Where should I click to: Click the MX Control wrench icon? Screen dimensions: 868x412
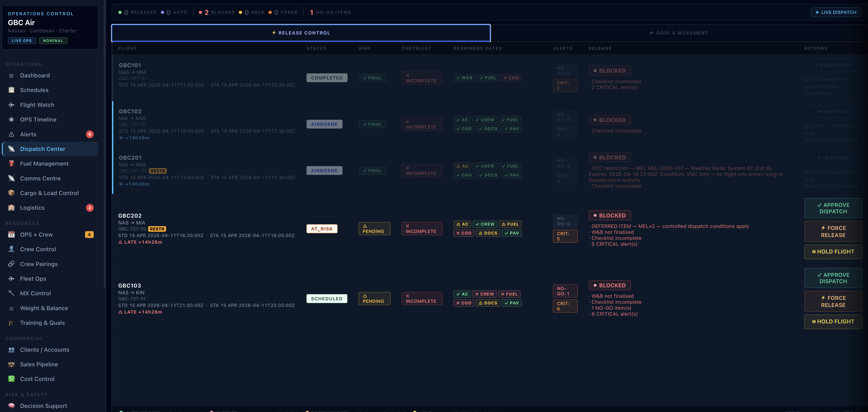point(11,293)
